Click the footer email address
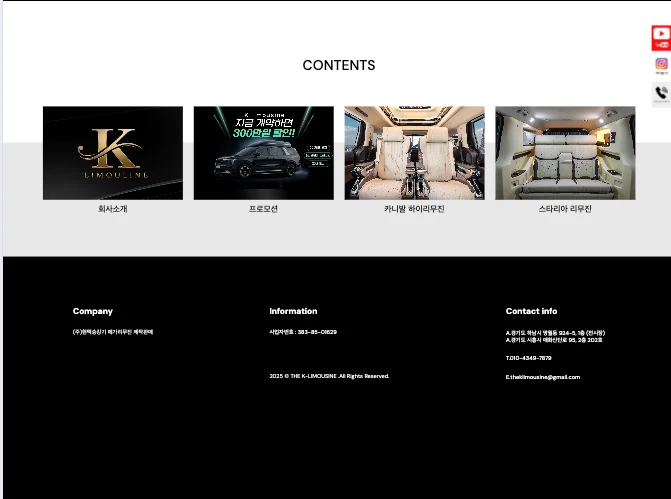Image resolution: width=671 pixels, height=499 pixels. pos(543,377)
